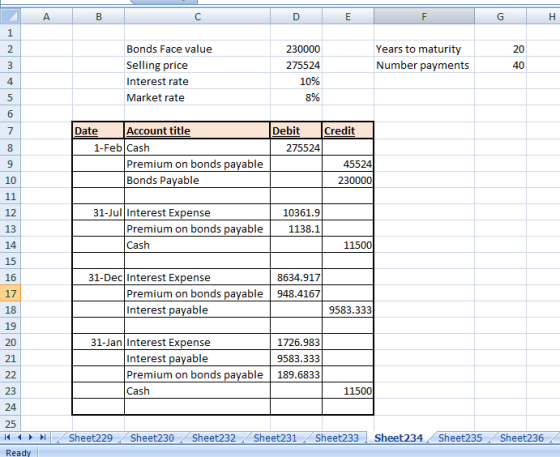The image size is (560, 457).
Task: Select the highlighted row 17 header
Action: coord(10,293)
